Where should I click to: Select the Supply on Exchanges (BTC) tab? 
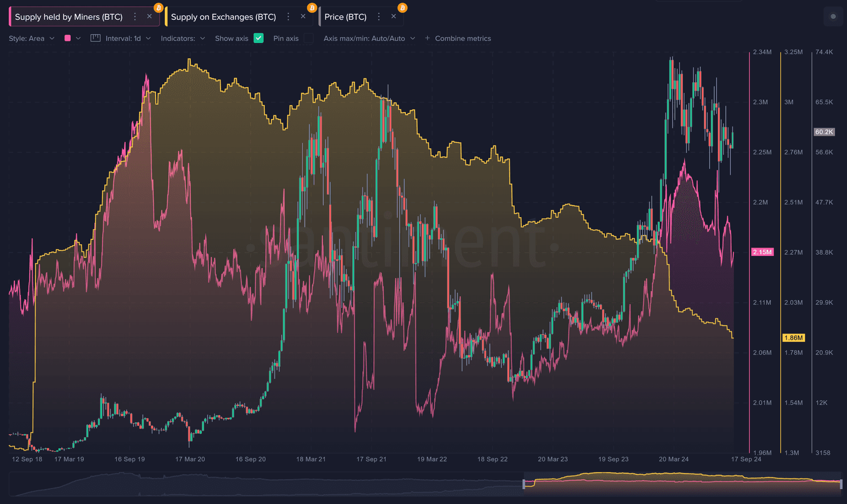coord(223,17)
